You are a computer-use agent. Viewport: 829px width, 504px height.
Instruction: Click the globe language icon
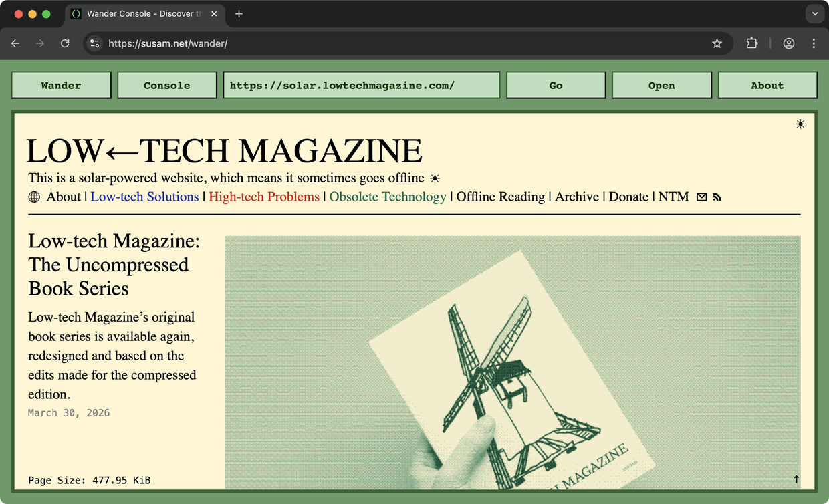(34, 197)
